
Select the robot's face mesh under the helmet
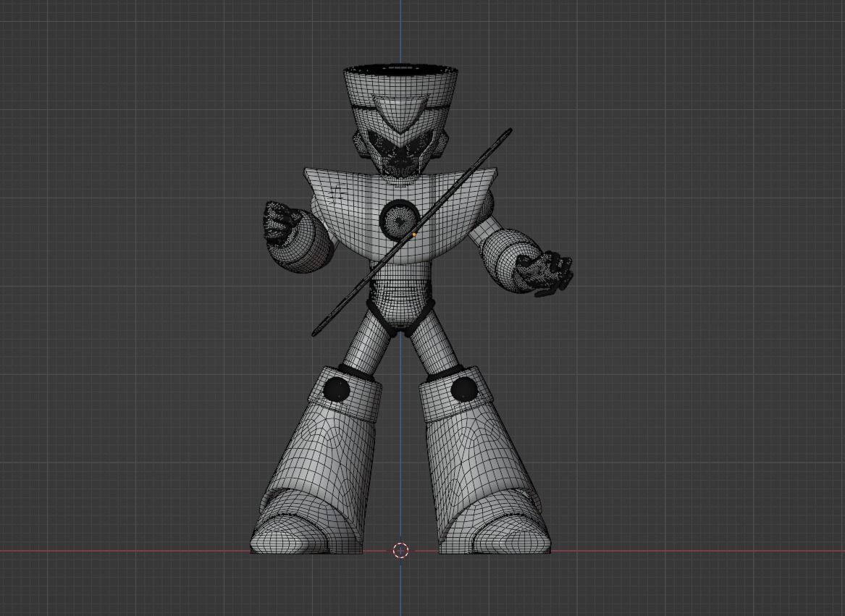pos(400,153)
